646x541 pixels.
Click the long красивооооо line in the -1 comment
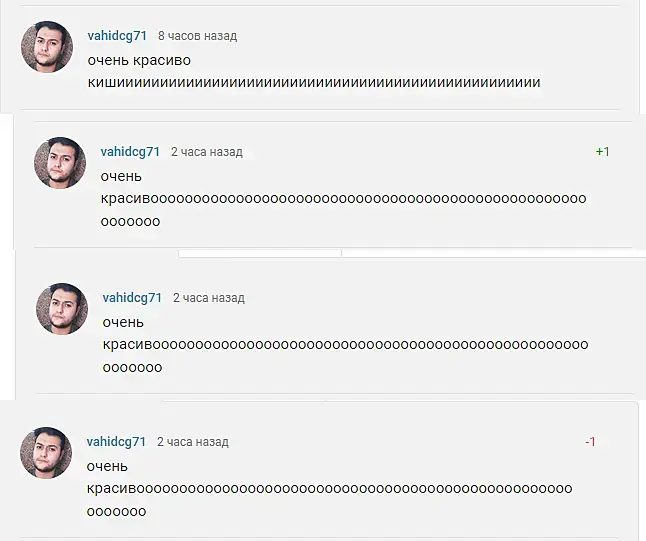point(330,489)
